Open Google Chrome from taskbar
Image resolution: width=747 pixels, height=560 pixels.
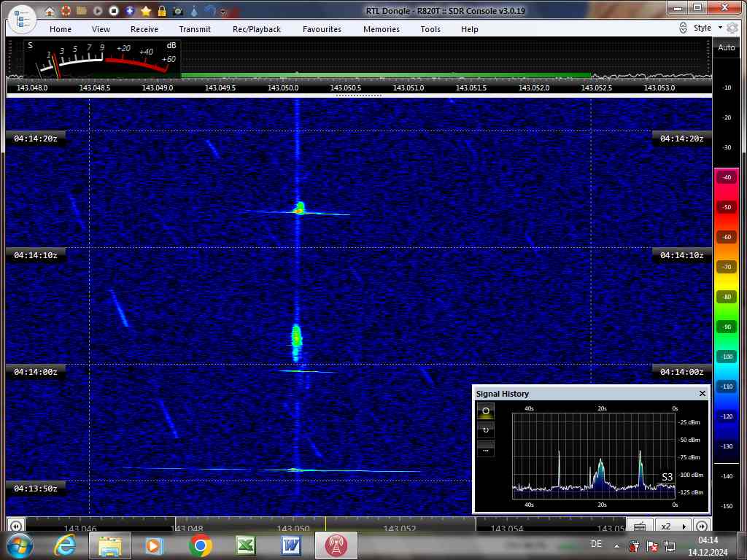200,545
